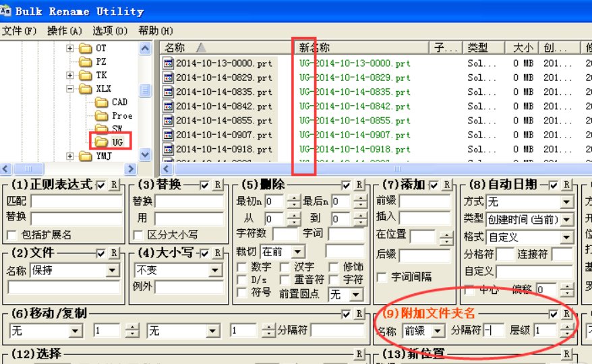Toggle the 替换 panel enable checkbox
This screenshot has width=592, height=364.
click(x=204, y=185)
